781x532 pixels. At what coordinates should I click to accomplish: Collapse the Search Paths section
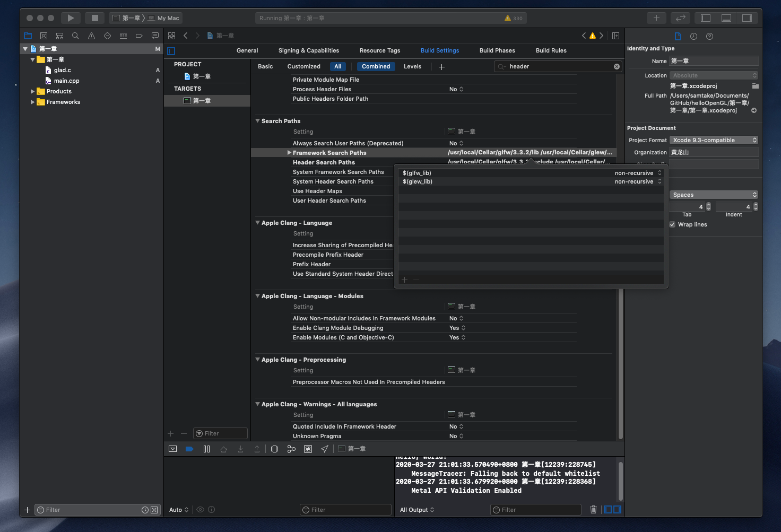pyautogui.click(x=257, y=121)
